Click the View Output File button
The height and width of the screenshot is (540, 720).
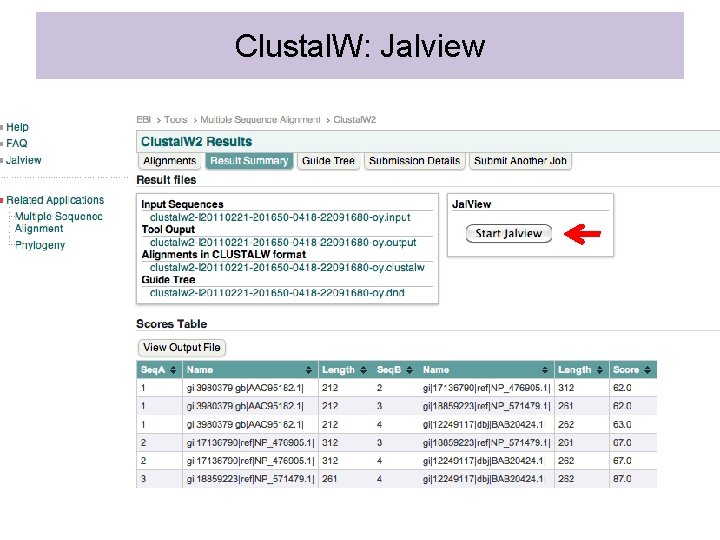[182, 347]
